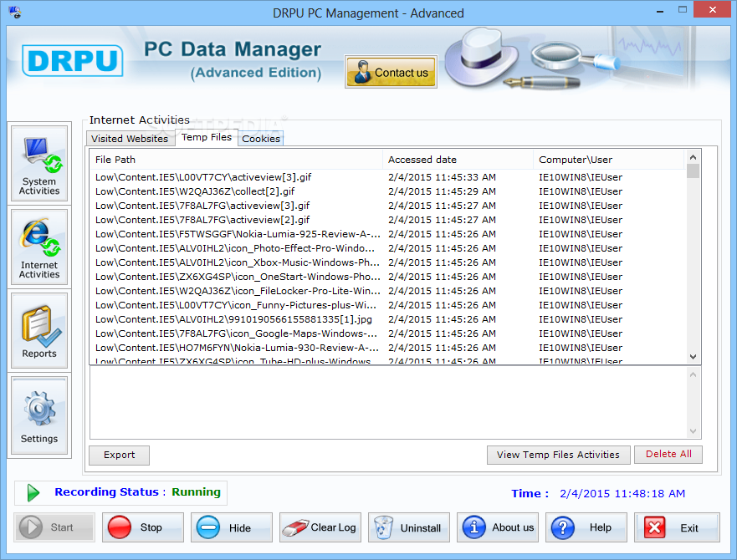737x560 pixels.
Task: Select row icon_Xbox-Music-Windows-Ph
Action: (387, 262)
